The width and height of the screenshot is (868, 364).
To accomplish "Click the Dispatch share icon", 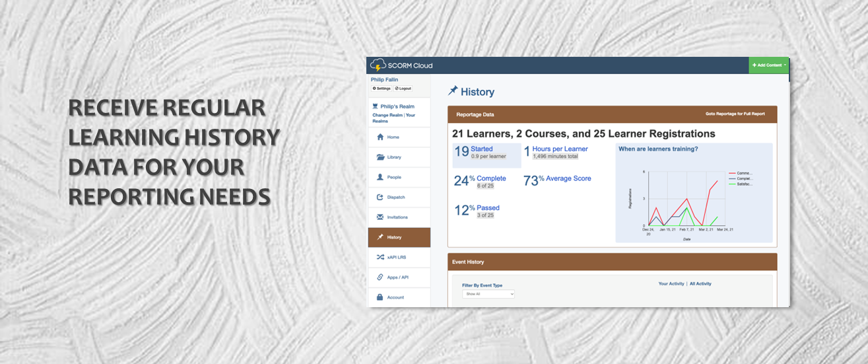I will click(380, 197).
